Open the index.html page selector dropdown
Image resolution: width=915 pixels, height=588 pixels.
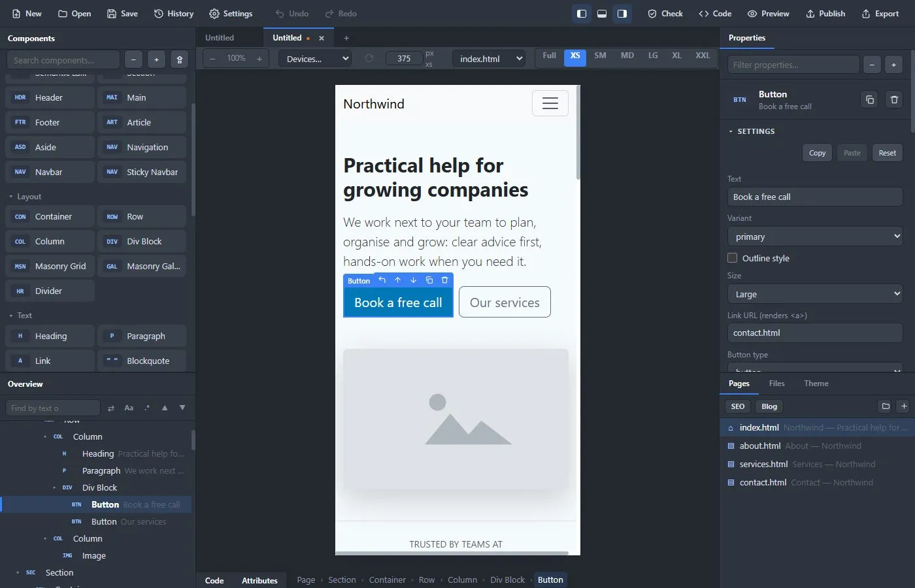(x=489, y=59)
